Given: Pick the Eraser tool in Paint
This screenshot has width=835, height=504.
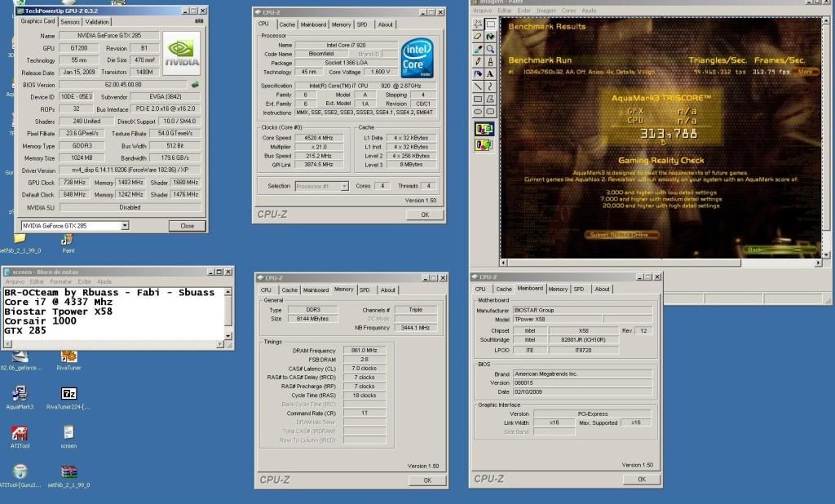Looking at the screenshot, I should click(478, 36).
